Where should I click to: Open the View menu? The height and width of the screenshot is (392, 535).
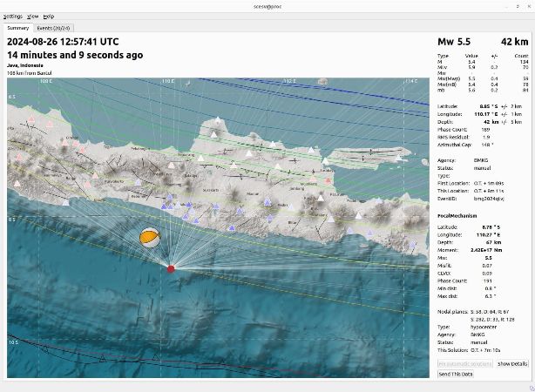32,17
